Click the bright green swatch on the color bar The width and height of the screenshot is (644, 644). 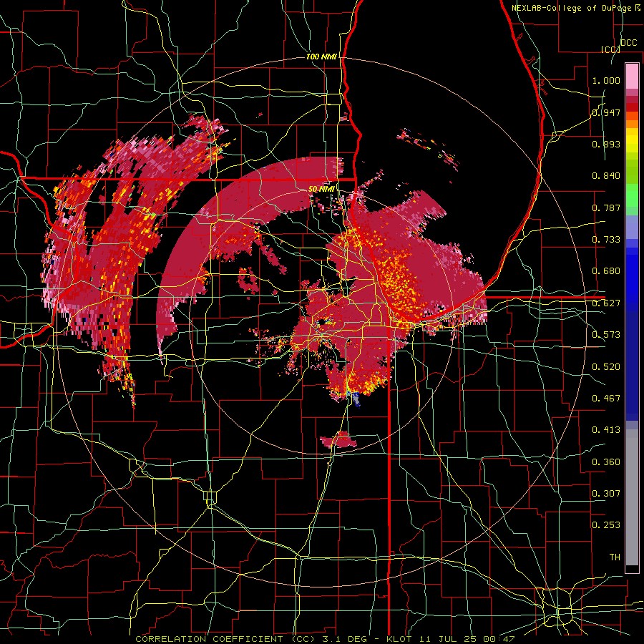[632, 195]
